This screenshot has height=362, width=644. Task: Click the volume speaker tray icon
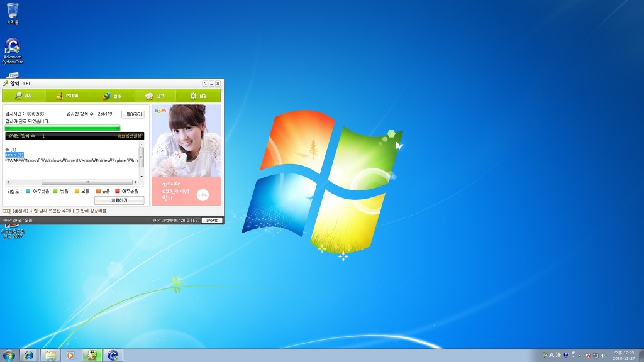603,356
